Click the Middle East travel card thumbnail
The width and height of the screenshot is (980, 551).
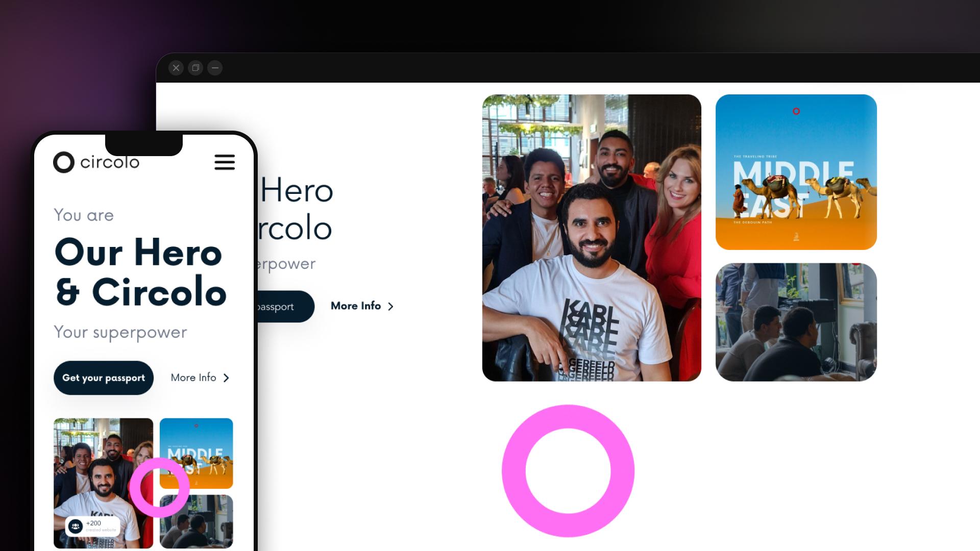click(796, 171)
